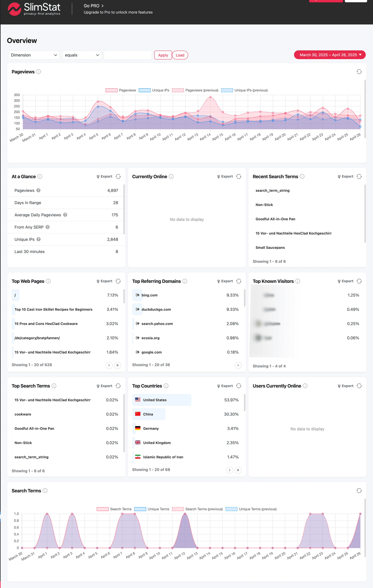
Task: Export Top Referring Domains data
Action: point(225,281)
